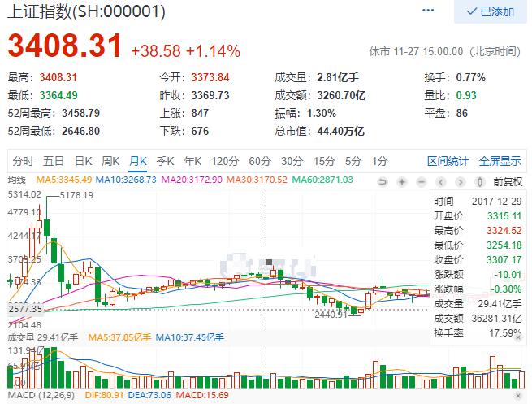The width and height of the screenshot is (532, 404).
Task: Switch to the 5分 tab
Action: click(x=353, y=161)
